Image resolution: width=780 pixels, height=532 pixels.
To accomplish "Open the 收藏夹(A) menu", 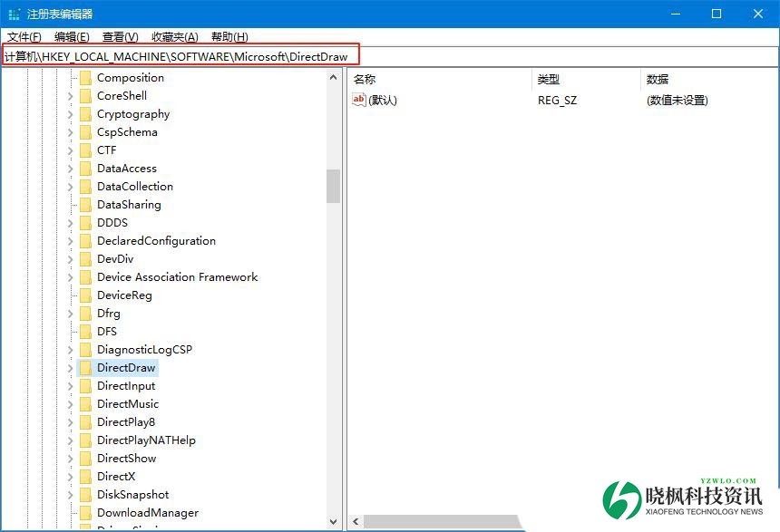I will (x=174, y=36).
